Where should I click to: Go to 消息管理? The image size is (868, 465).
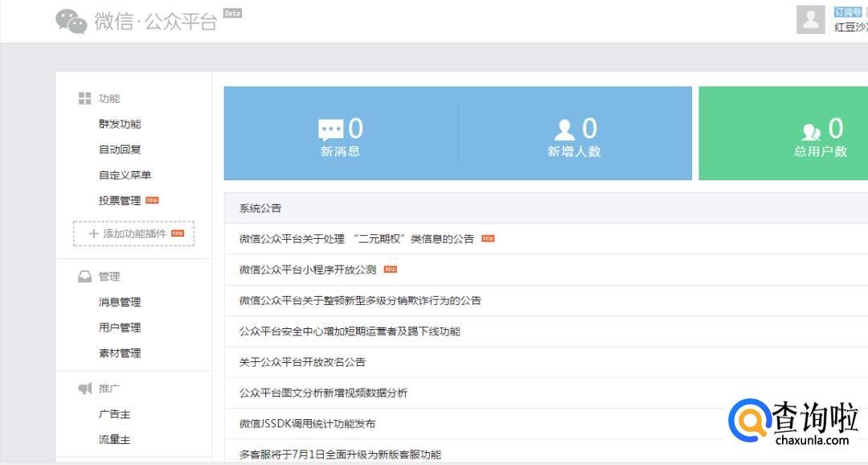click(x=120, y=302)
